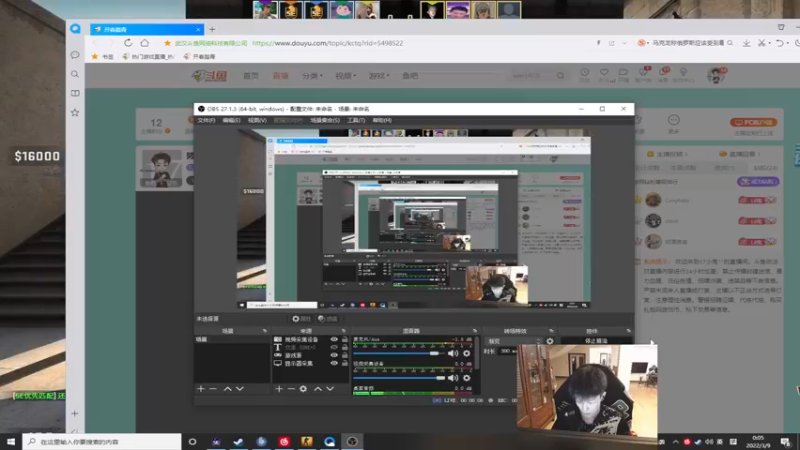Screen dimensions: 800x450
Task: Select the video capture device source row
Action: click(310, 339)
